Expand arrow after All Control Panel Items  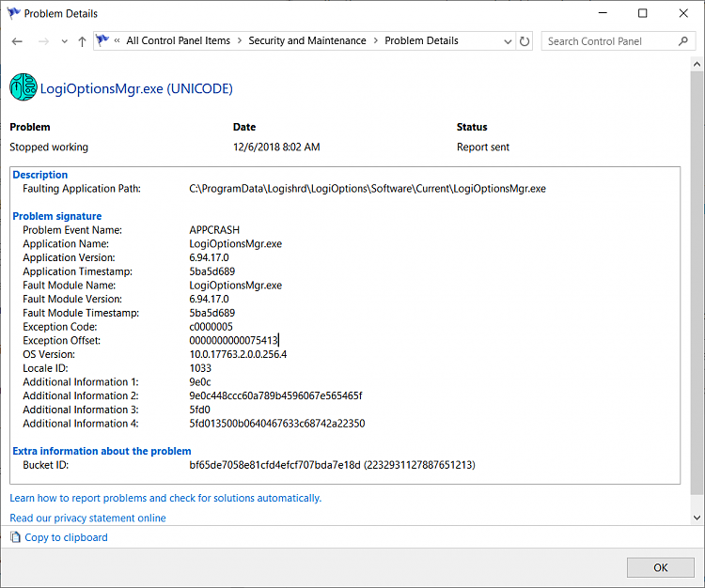[239, 41]
